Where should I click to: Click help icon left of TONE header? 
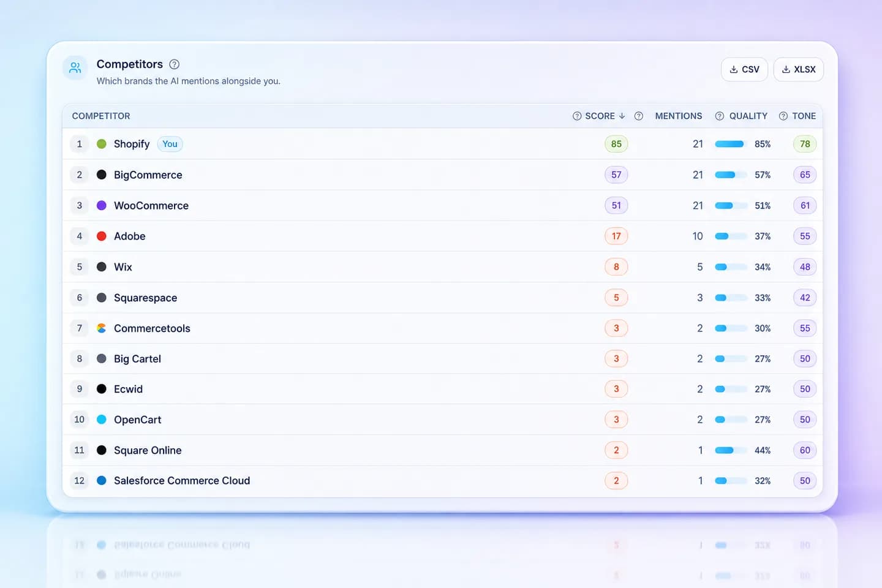pyautogui.click(x=783, y=116)
